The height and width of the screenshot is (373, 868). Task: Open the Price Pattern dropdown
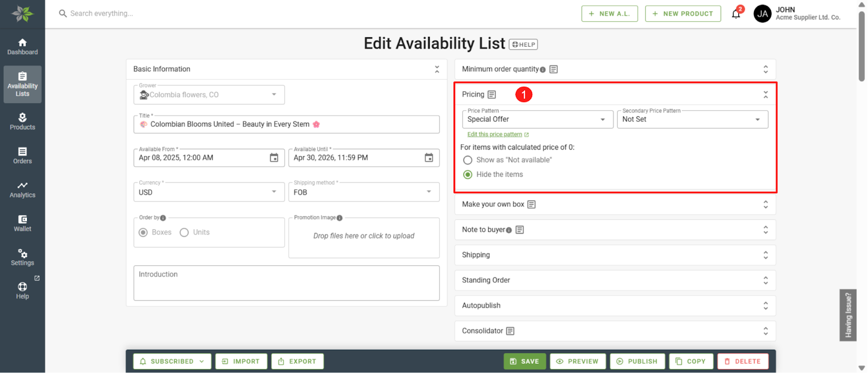(537, 119)
